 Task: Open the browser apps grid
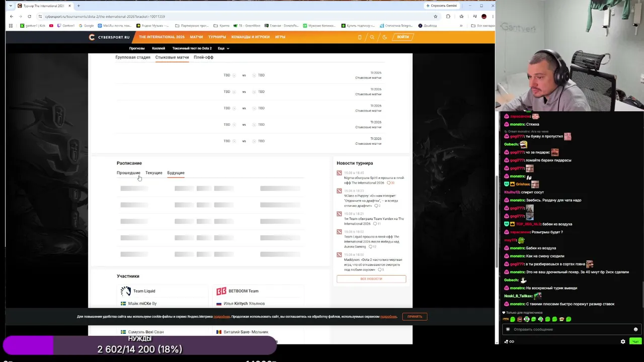pos(11,26)
